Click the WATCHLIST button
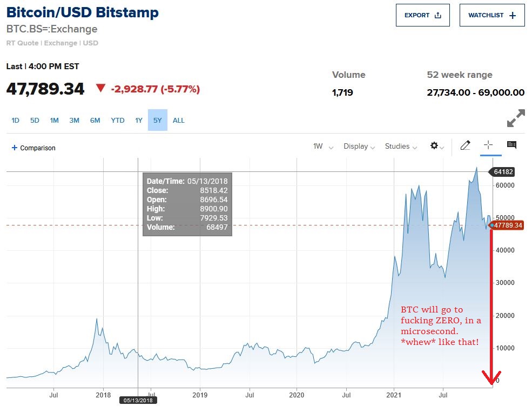 [491, 15]
